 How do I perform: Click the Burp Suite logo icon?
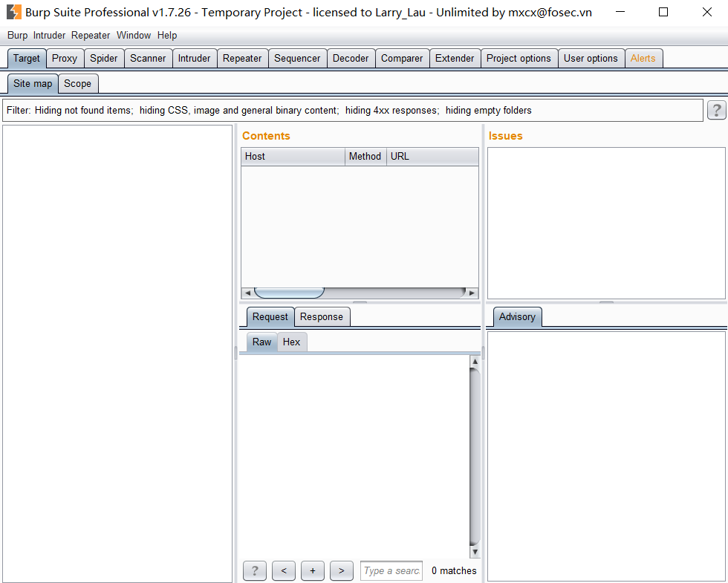[14, 12]
